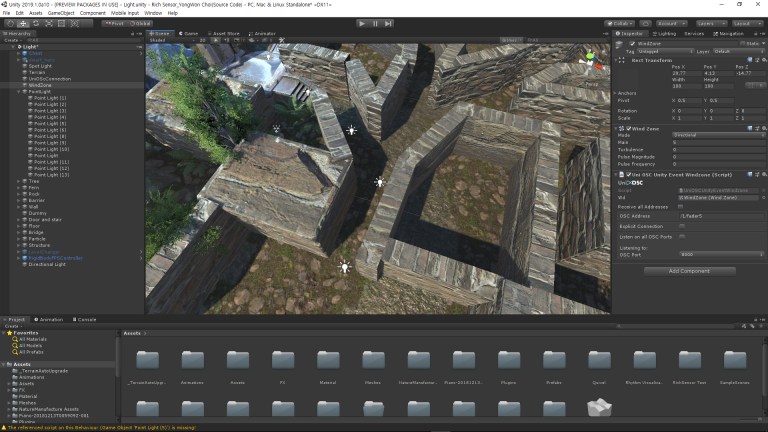768x432 pixels.
Task: Click the OSC Address input field
Action: [x=721, y=216]
